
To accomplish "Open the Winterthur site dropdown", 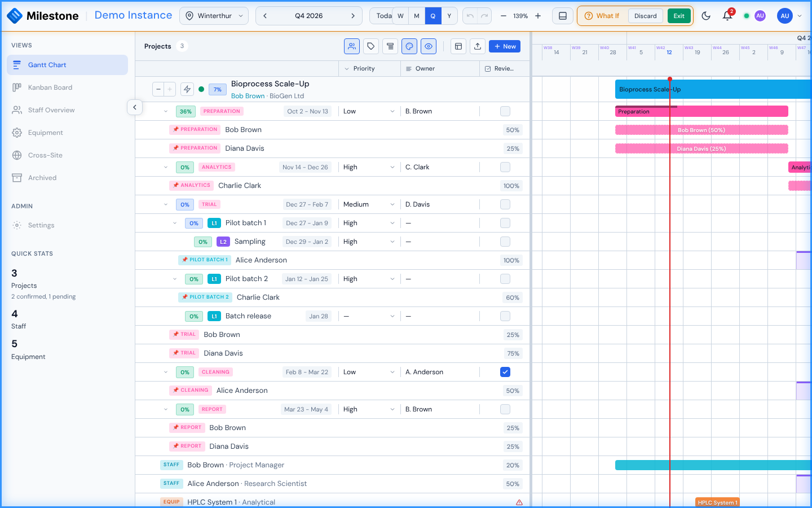I will click(214, 16).
